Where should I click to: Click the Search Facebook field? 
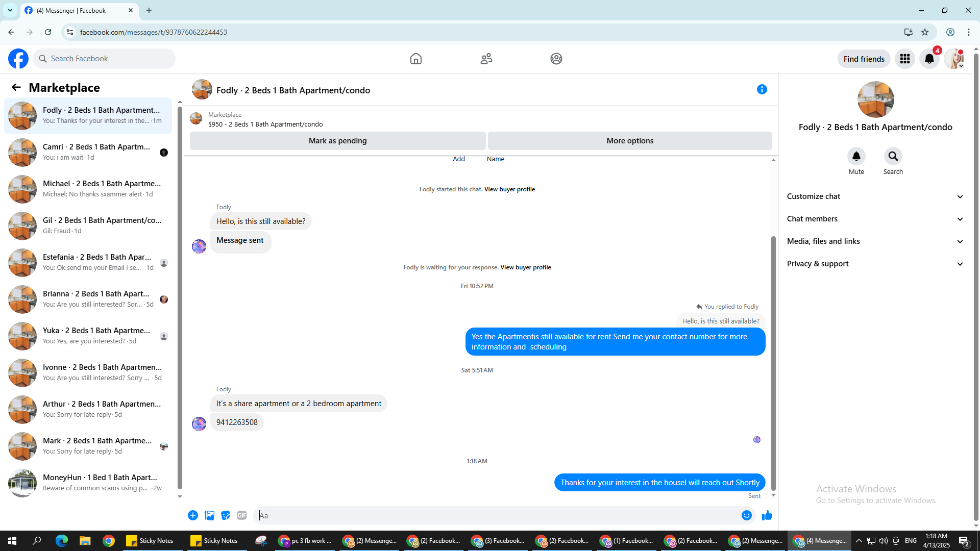[105, 59]
